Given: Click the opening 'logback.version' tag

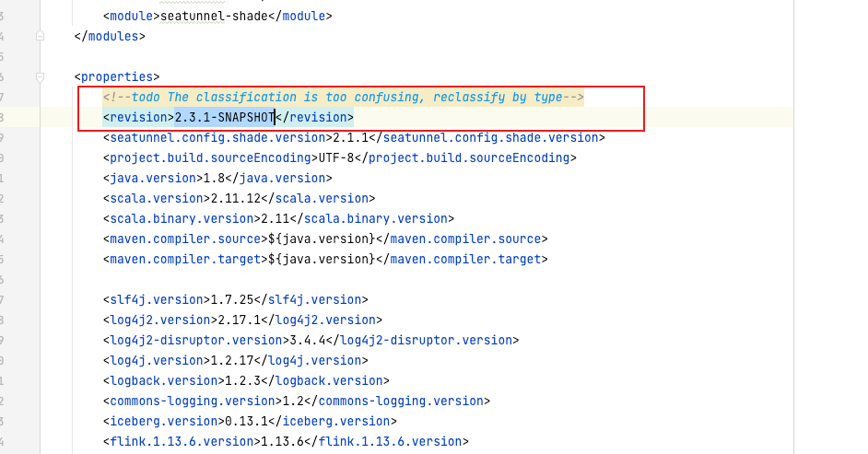Looking at the screenshot, I should pyautogui.click(x=164, y=381).
